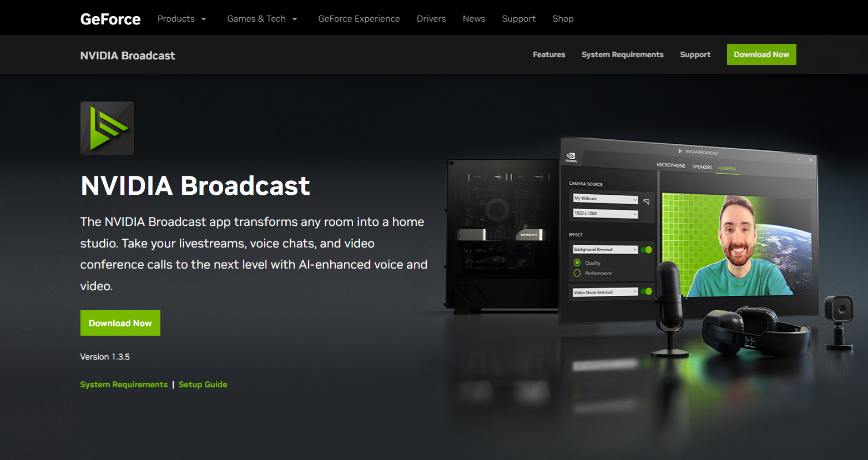Expand the Games & Tech menu
This screenshot has height=460, width=868.
[x=262, y=19]
